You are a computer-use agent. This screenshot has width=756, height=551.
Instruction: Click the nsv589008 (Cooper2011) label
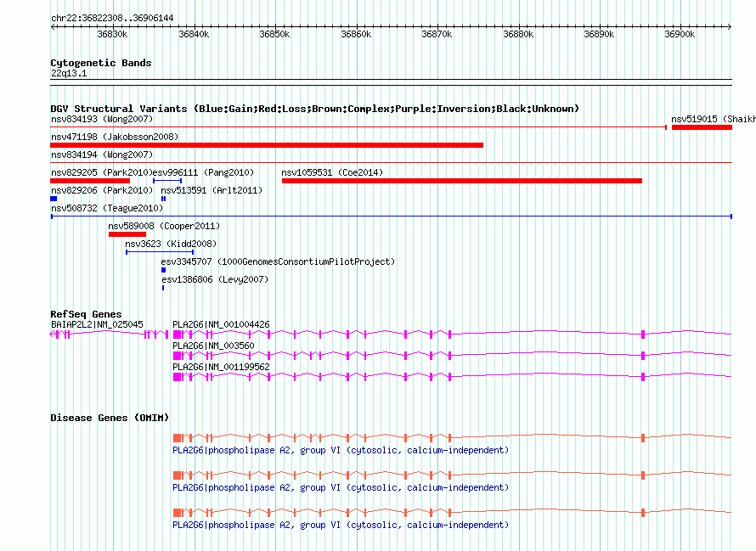tap(164, 226)
